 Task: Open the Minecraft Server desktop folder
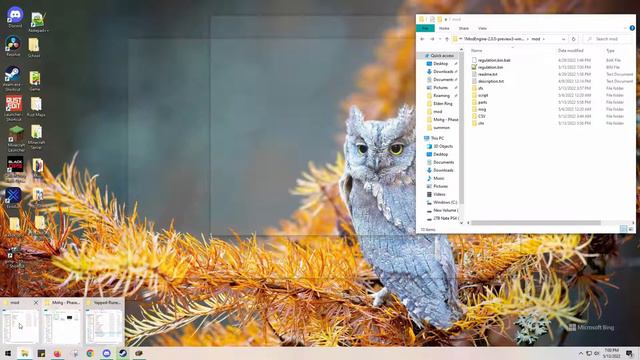36,137
